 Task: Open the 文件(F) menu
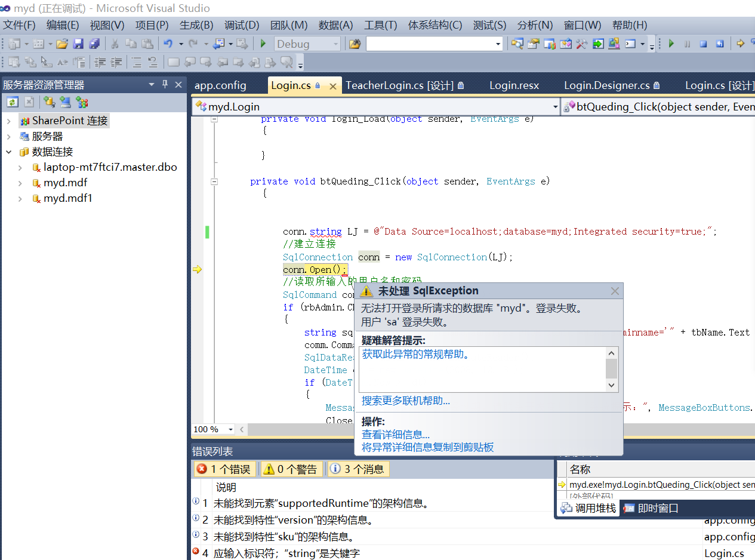pyautogui.click(x=20, y=25)
